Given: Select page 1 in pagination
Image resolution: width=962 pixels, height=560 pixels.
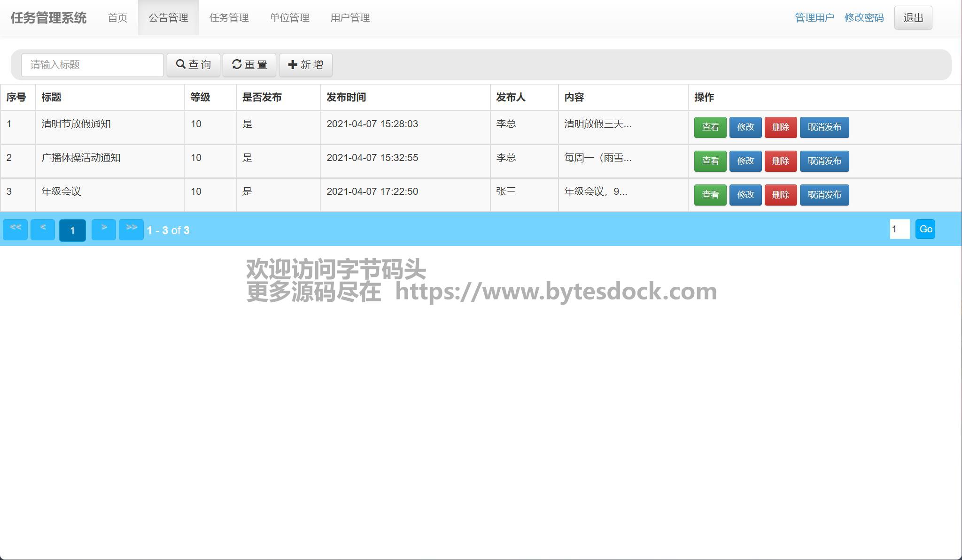Looking at the screenshot, I should pyautogui.click(x=72, y=230).
